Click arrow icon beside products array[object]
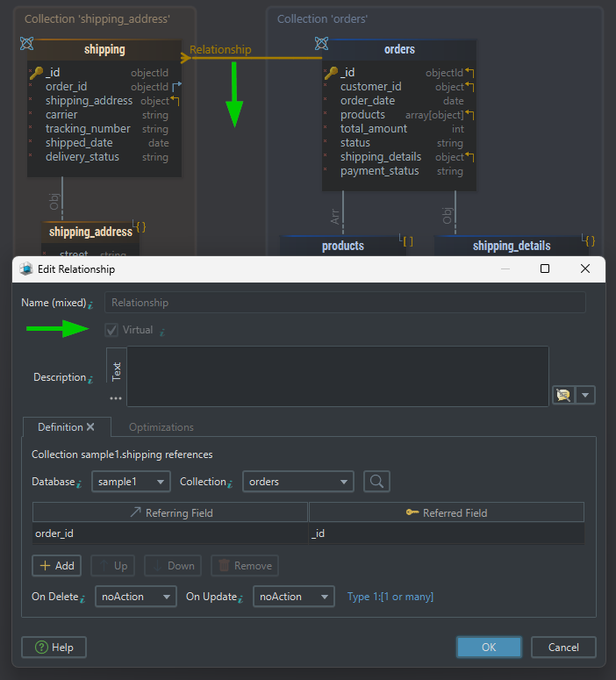The width and height of the screenshot is (616, 680). click(x=469, y=115)
